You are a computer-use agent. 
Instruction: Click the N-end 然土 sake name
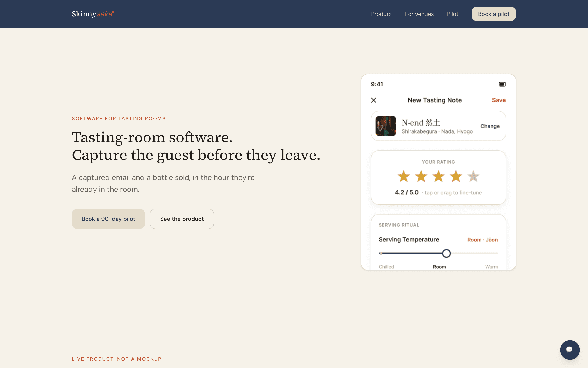(x=421, y=122)
